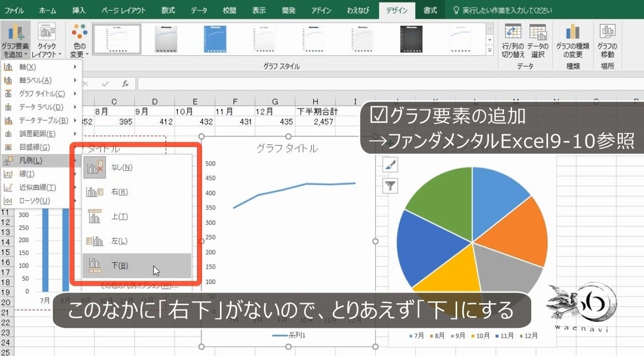
Task: Open the ローソク(U) submenu
Action: 41,201
